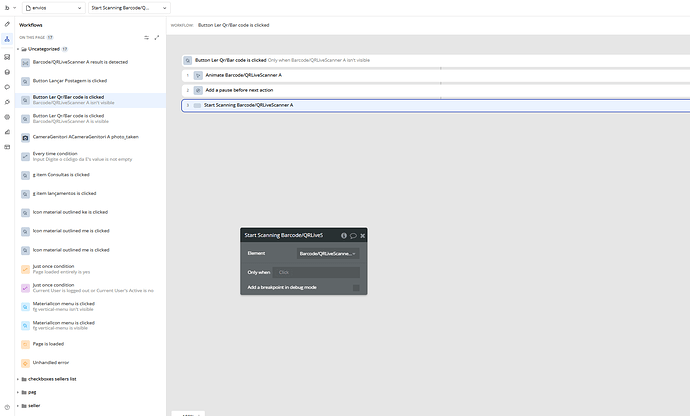Screen dimensions: 690x416
Task: Click the event icon of Button Ler Qr/Bar code trigger
Action: (x=188, y=60)
